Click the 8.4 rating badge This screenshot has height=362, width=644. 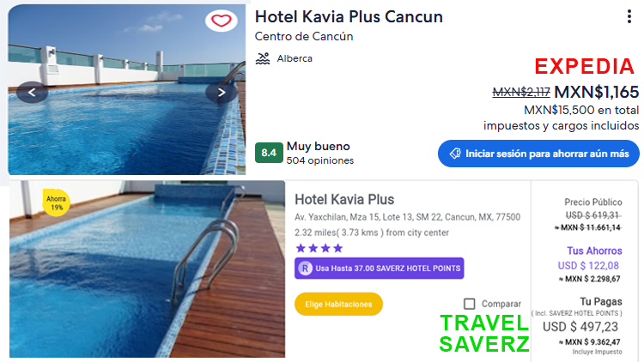click(x=269, y=153)
